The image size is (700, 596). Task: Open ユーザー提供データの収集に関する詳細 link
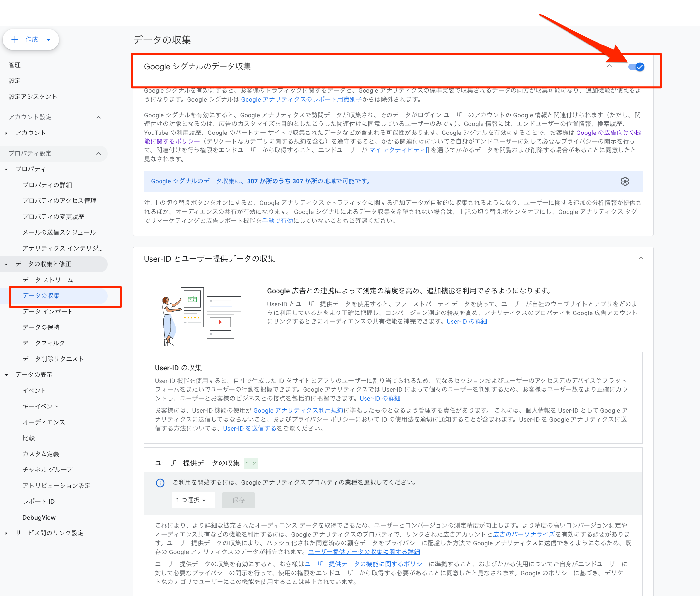click(364, 552)
